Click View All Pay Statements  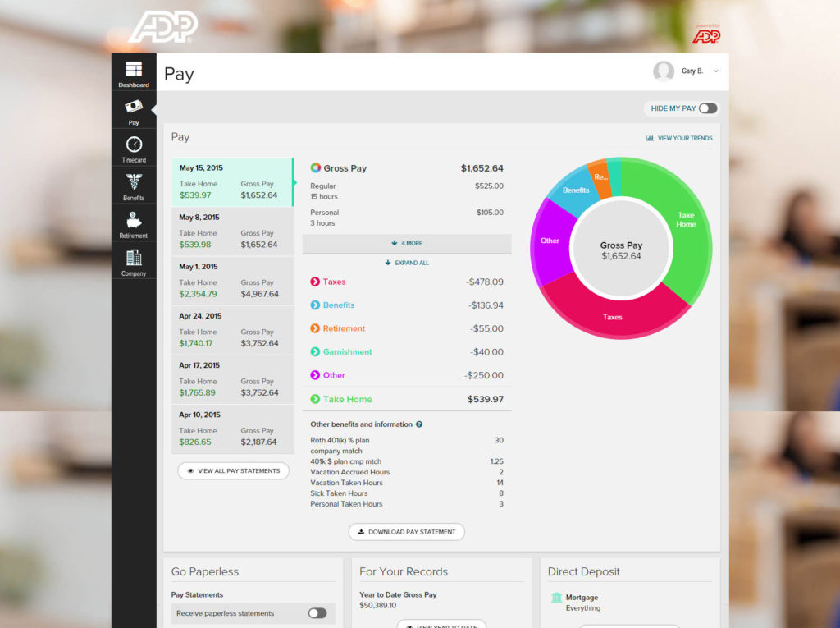click(x=232, y=470)
